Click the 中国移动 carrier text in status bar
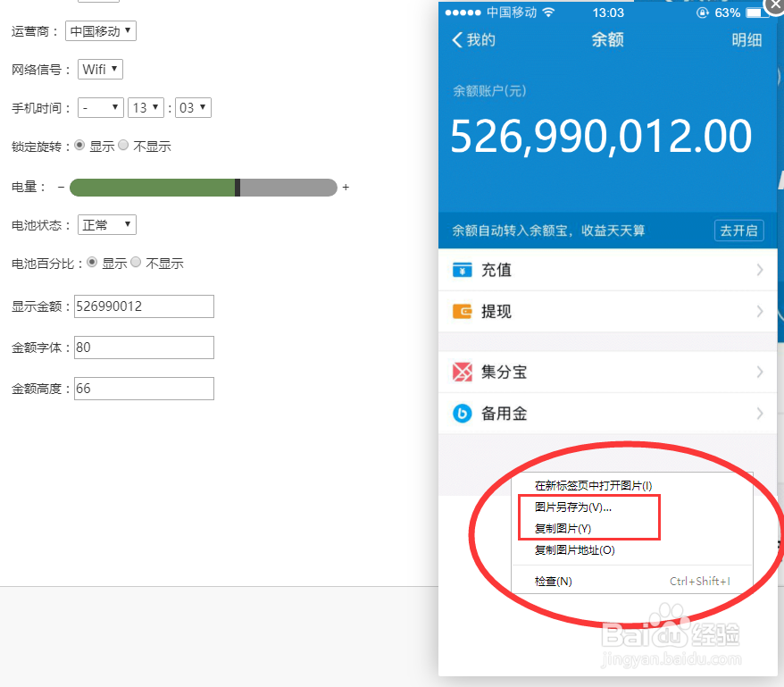This screenshot has width=784, height=687. point(512,13)
